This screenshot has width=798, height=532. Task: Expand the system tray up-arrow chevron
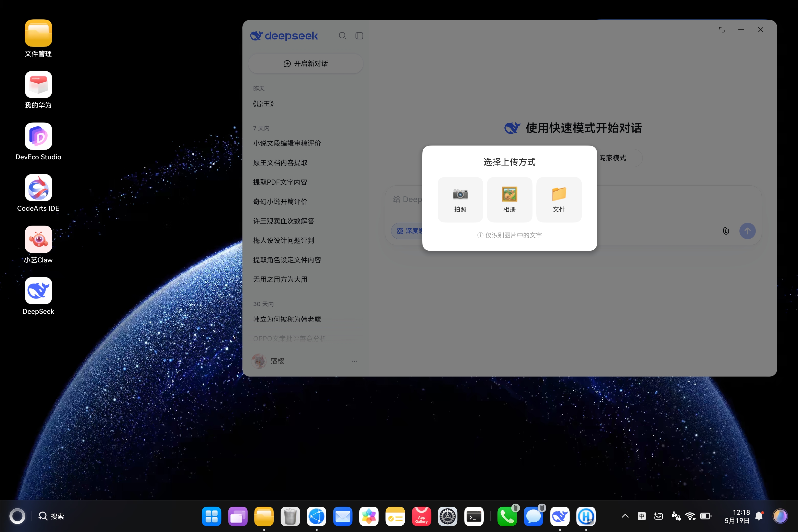[625, 516]
